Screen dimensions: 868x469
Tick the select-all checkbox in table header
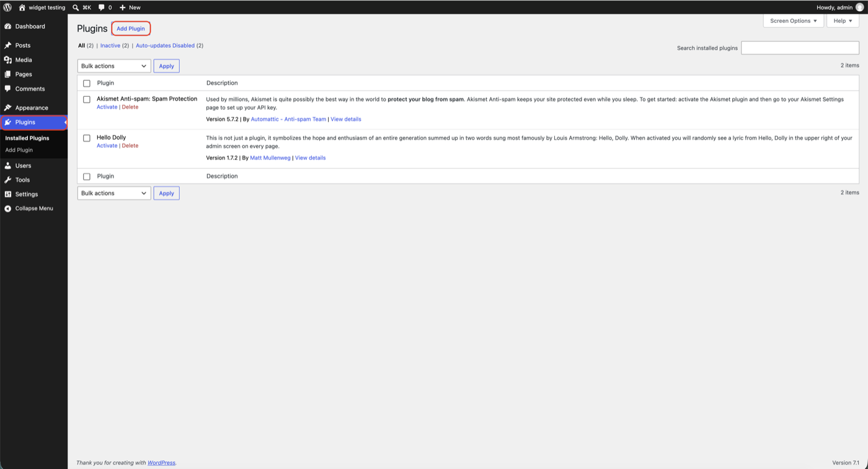click(x=87, y=83)
